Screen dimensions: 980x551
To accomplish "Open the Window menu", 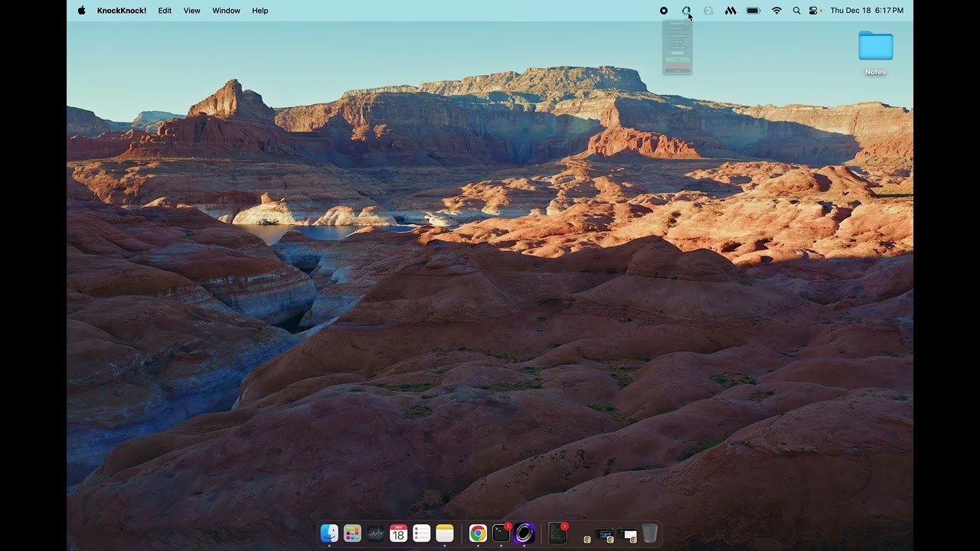I will 226,11.
